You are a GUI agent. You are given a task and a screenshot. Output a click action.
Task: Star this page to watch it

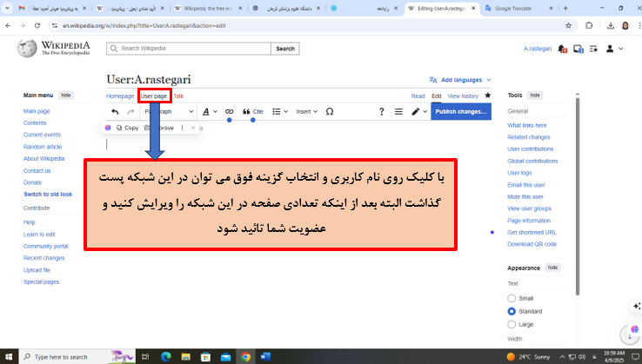[488, 96]
